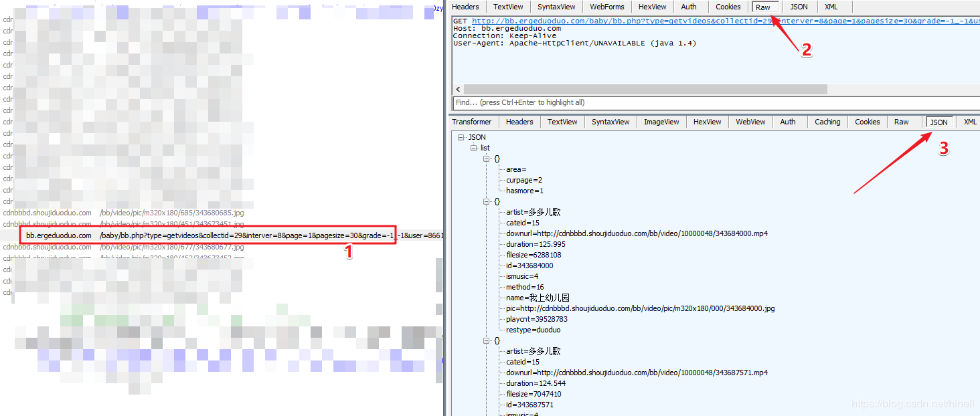Select the hasmore=1 tree item
The height and width of the screenshot is (416, 980).
(525, 191)
